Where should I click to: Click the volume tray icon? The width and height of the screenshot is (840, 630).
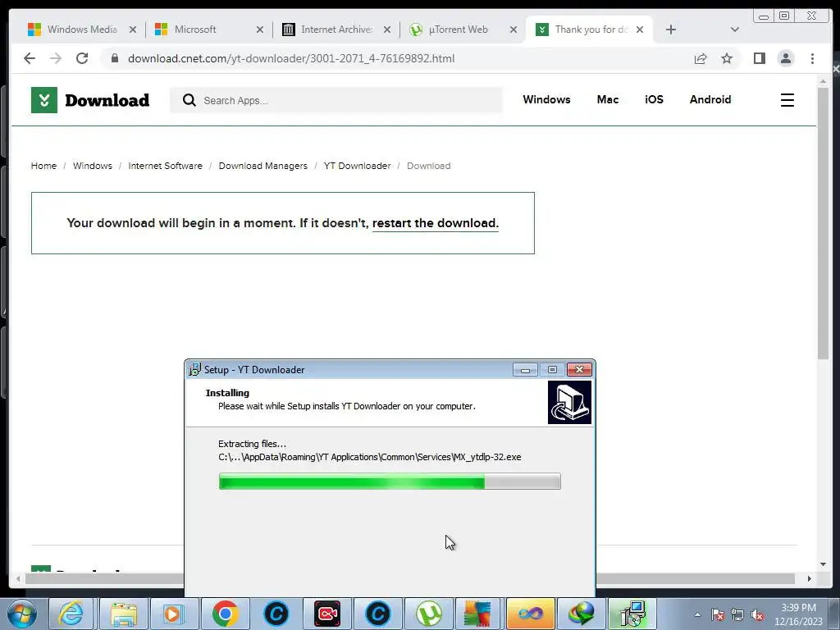[x=757, y=615]
